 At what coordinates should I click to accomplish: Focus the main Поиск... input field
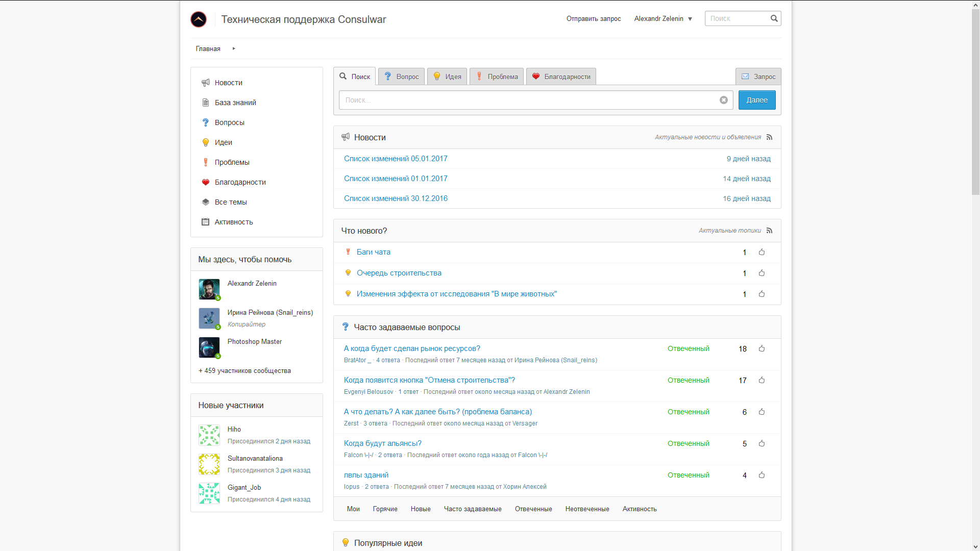point(528,100)
